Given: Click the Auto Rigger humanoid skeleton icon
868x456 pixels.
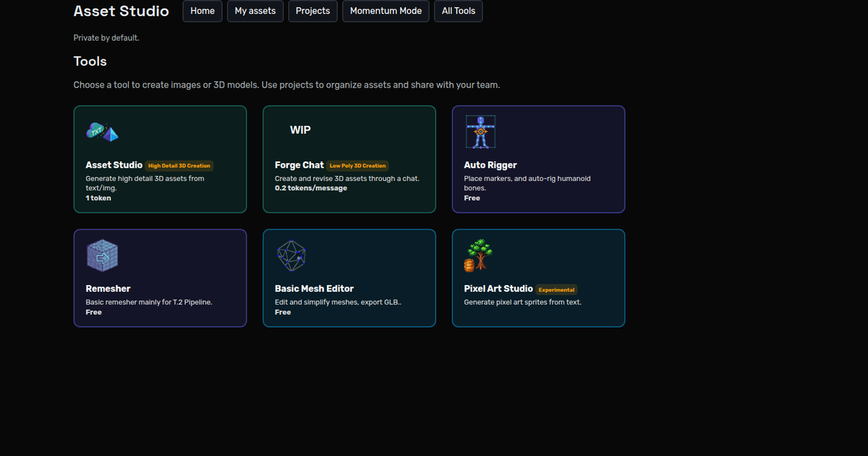Looking at the screenshot, I should [480, 132].
